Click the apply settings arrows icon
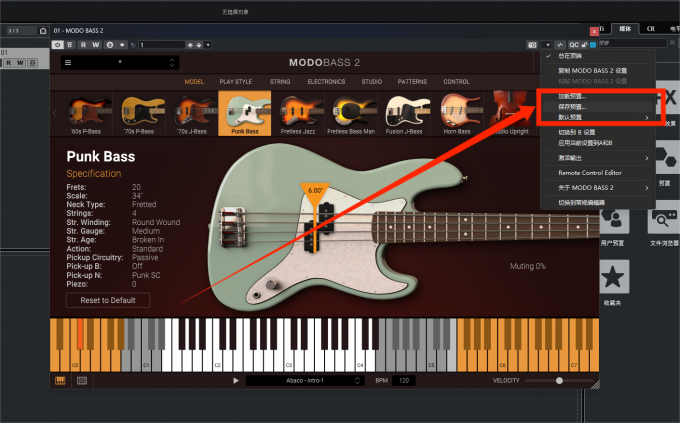Image resolution: width=680 pixels, height=423 pixels. 122,45
